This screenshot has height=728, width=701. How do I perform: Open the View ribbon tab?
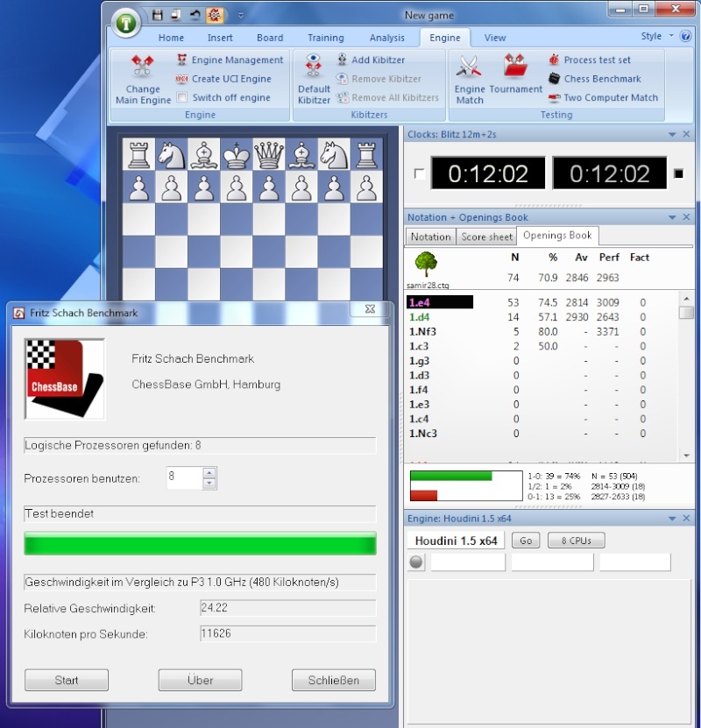click(x=495, y=38)
